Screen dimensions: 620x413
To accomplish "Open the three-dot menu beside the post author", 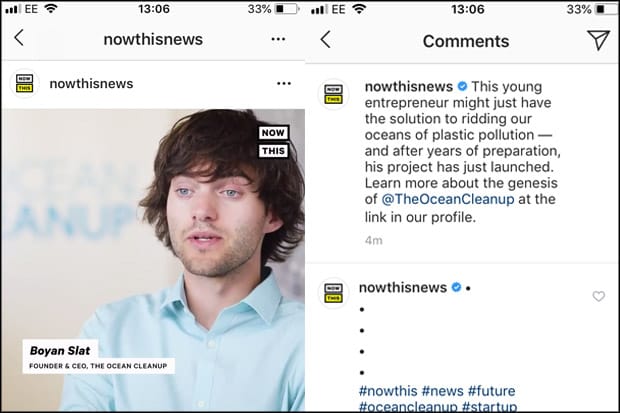I will tap(284, 84).
